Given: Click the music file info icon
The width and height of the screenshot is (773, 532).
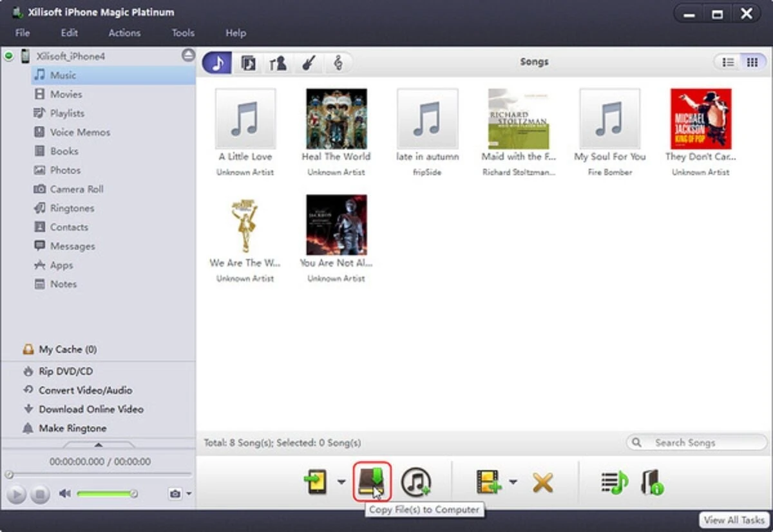Looking at the screenshot, I should pyautogui.click(x=652, y=482).
